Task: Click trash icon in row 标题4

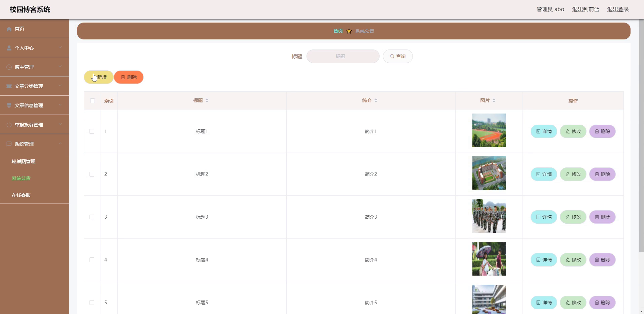Action: 597,260
